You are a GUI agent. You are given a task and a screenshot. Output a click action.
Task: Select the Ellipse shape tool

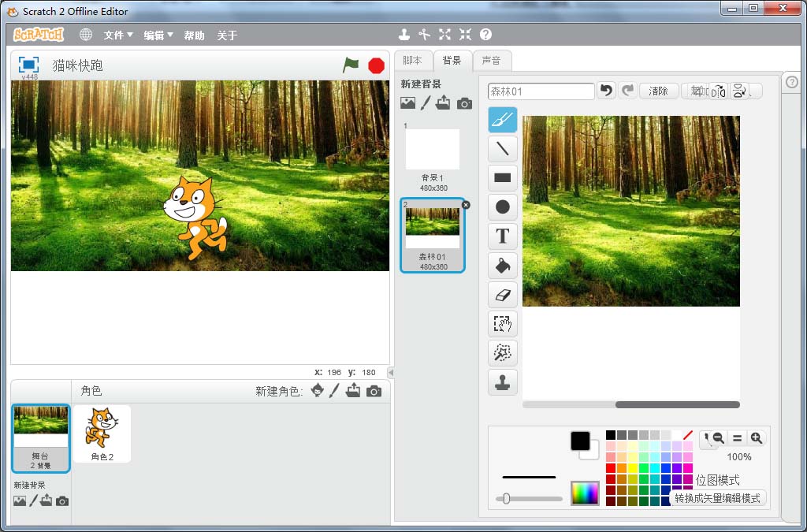(x=503, y=206)
